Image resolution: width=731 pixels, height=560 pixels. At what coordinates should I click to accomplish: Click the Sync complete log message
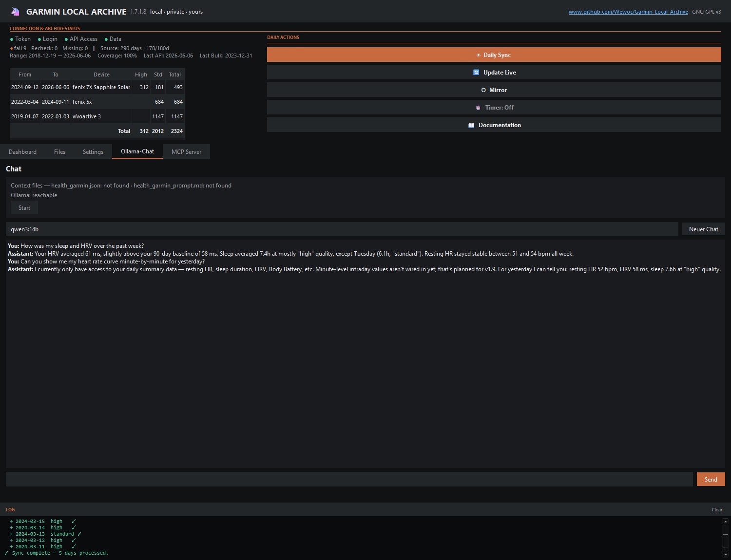tap(57, 553)
